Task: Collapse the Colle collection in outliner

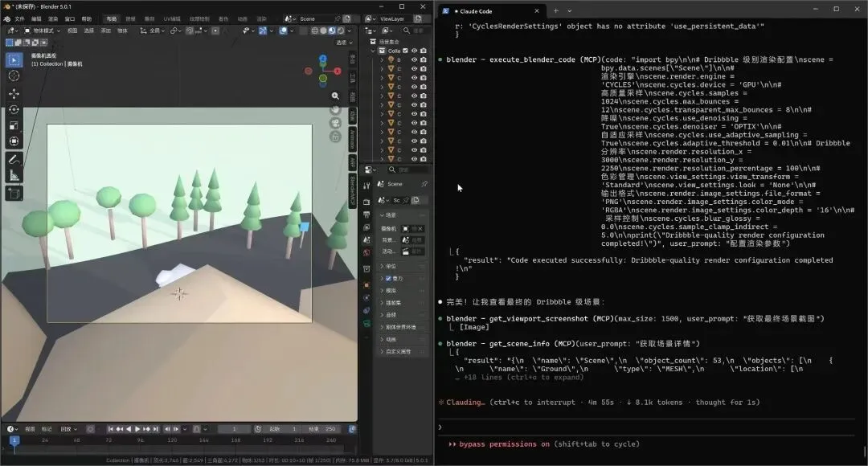Action: pyautogui.click(x=373, y=51)
